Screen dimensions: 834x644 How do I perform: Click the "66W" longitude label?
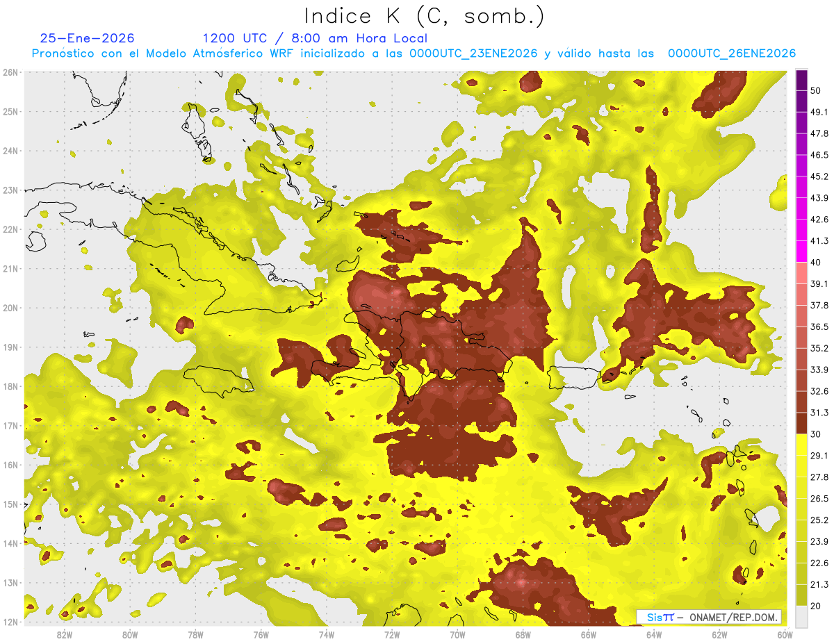coord(588,634)
